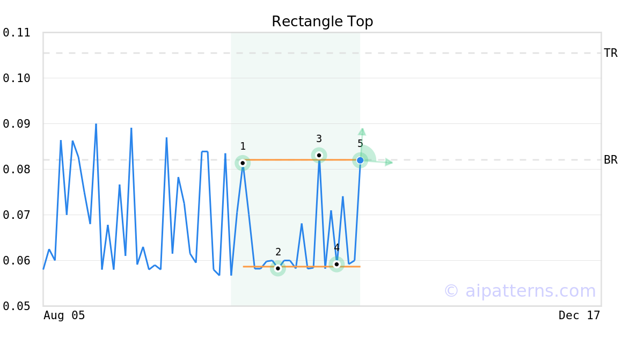Click the 0.05 y-axis label

click(16, 306)
